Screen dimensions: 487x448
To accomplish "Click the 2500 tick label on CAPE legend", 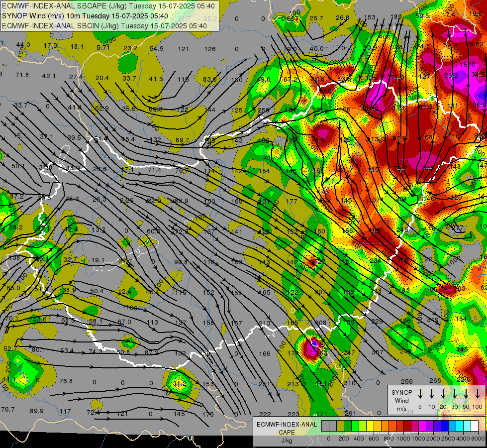I will [448, 439].
